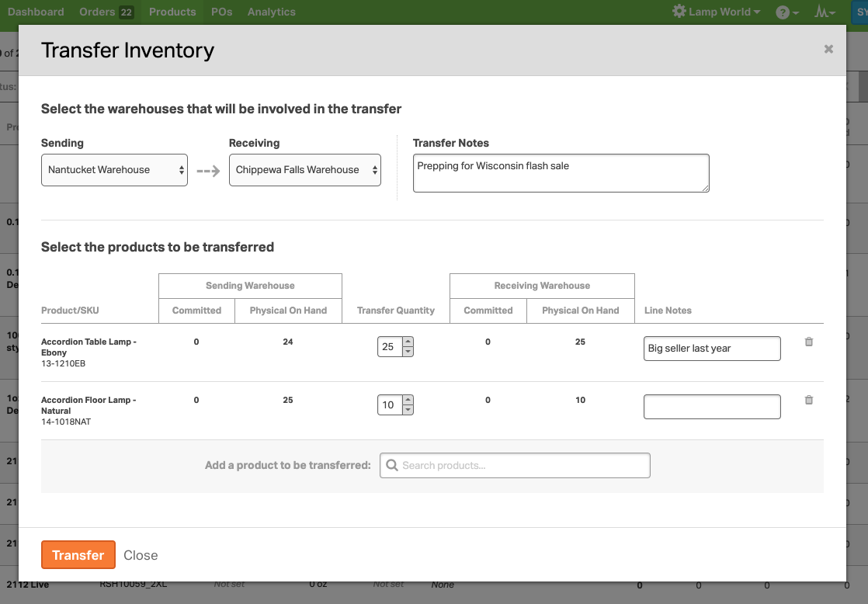Click the magnifier icon in product search
868x604 pixels.
click(x=392, y=465)
